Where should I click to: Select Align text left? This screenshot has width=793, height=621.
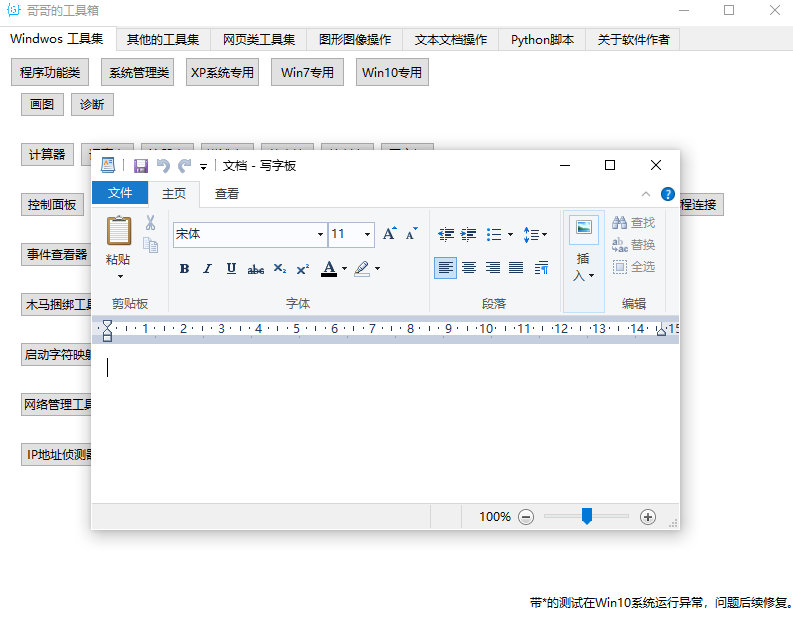pos(446,268)
